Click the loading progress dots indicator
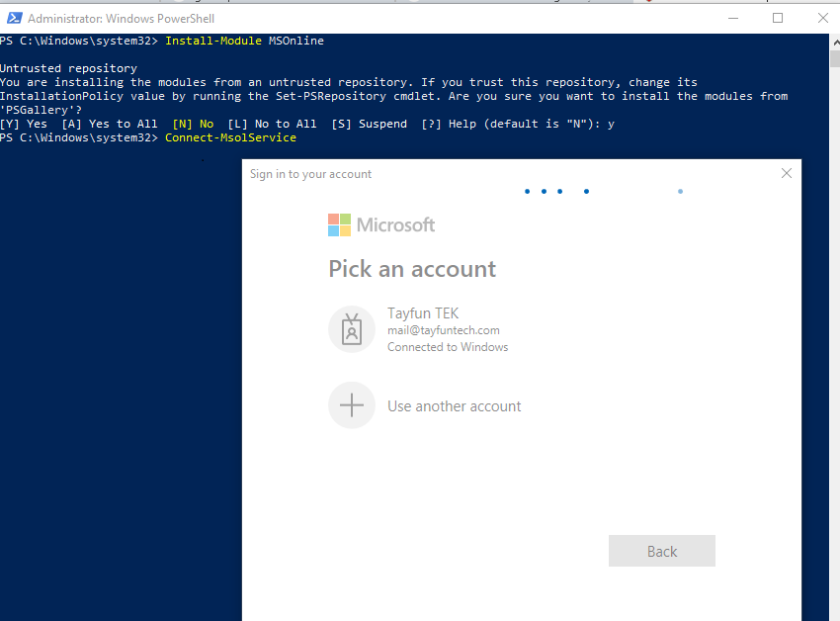The width and height of the screenshot is (840, 621). coord(558,191)
